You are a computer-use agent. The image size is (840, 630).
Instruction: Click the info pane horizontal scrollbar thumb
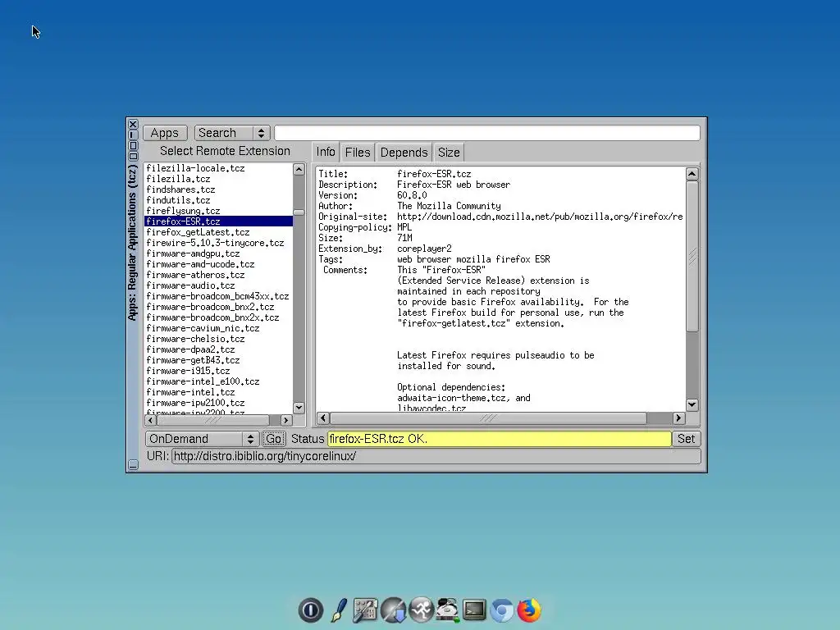pyautogui.click(x=488, y=418)
